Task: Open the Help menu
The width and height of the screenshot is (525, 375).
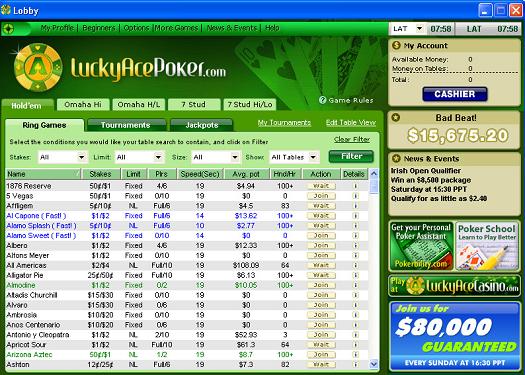Action: (272, 28)
